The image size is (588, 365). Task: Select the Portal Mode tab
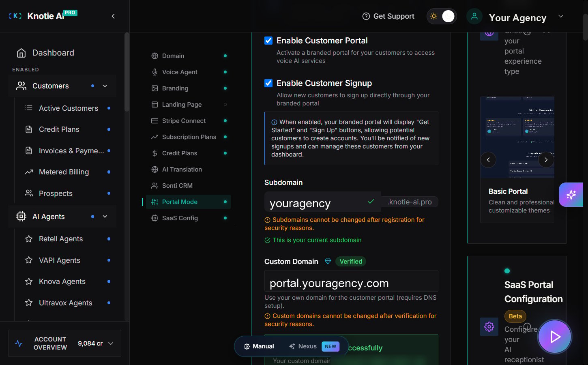coord(188,202)
